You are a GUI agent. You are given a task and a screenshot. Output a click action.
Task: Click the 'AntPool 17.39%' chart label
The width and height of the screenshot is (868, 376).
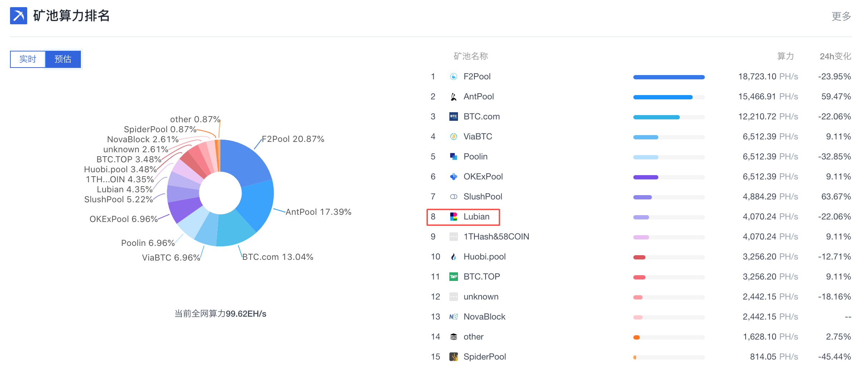tap(318, 212)
